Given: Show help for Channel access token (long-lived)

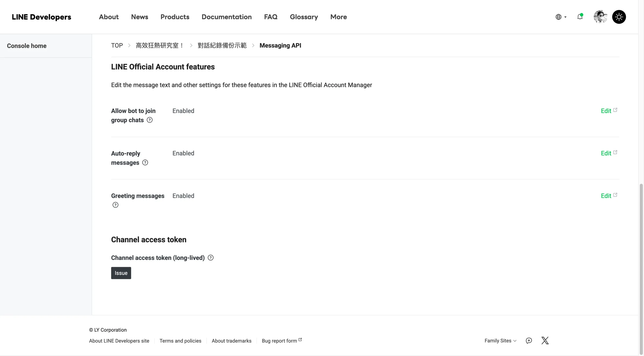Looking at the screenshot, I should click(211, 258).
